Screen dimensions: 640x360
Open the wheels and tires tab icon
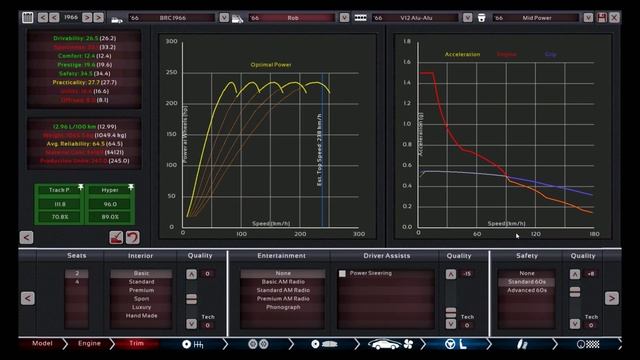coord(258,344)
